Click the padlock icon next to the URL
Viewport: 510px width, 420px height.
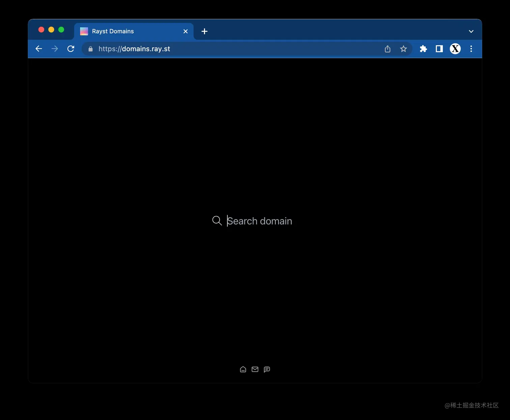pyautogui.click(x=90, y=49)
